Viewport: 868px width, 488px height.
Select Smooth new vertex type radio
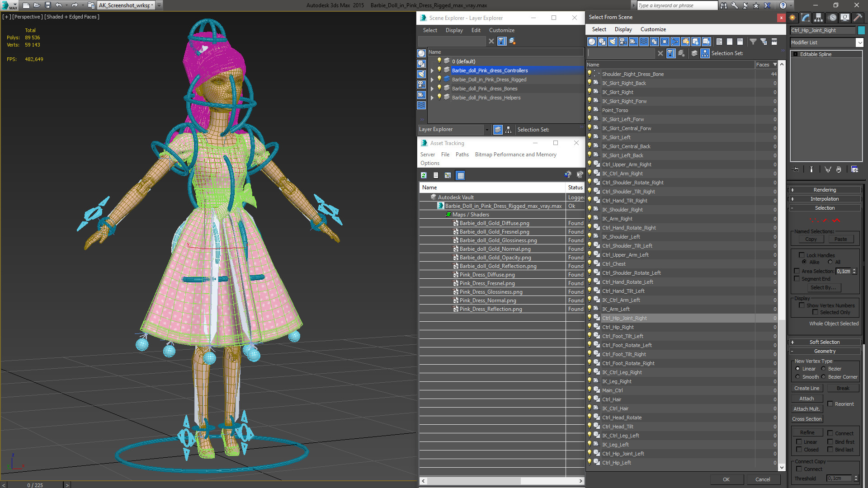click(x=797, y=377)
